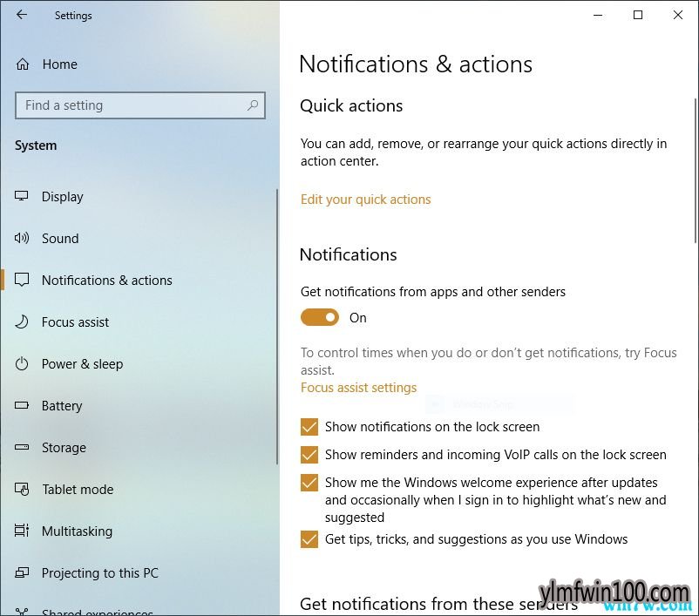Click the back arrow in Settings
The width and height of the screenshot is (699, 616).
(x=22, y=15)
